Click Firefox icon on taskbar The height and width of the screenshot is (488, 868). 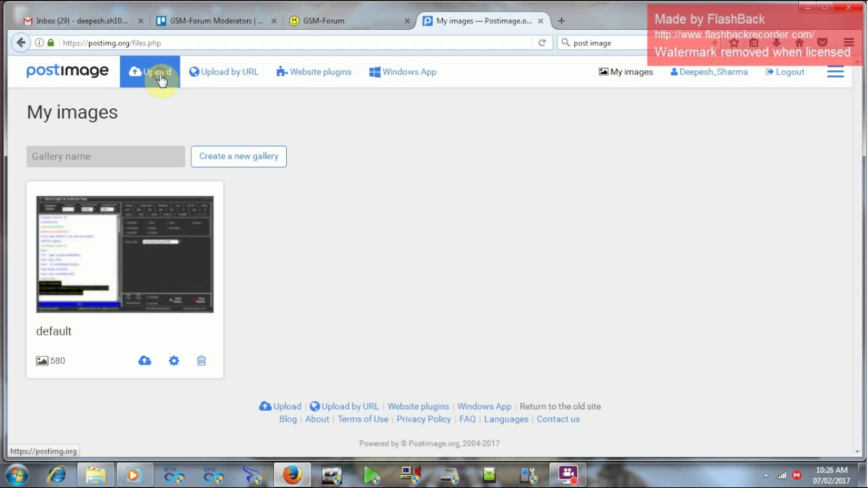[292, 475]
